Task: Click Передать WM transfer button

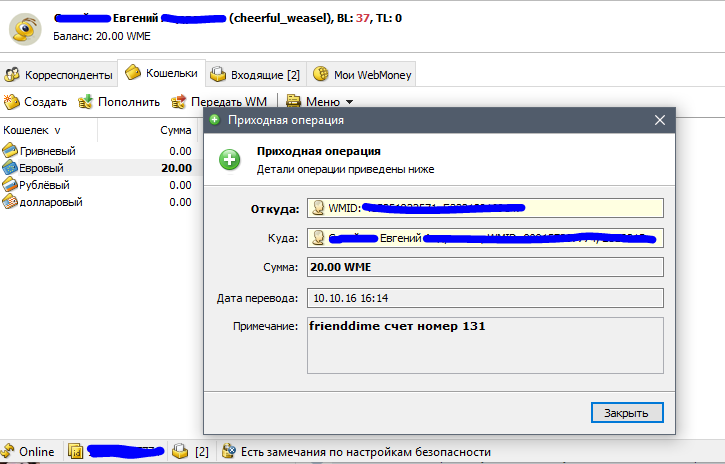Action: (x=219, y=102)
